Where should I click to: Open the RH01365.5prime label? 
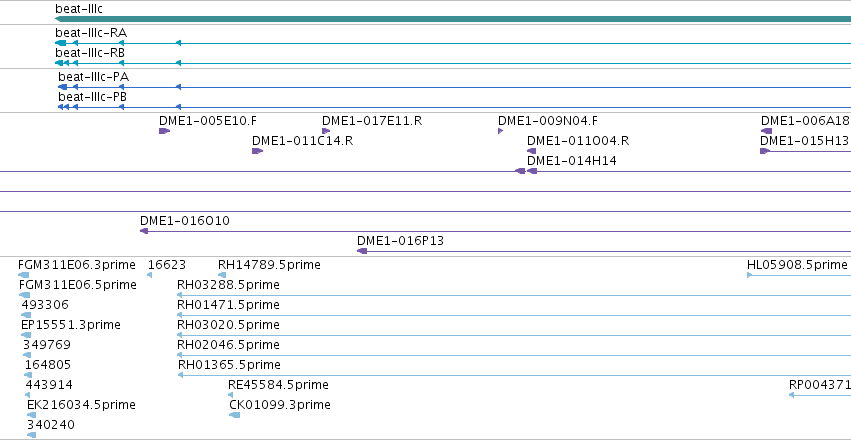click(229, 365)
